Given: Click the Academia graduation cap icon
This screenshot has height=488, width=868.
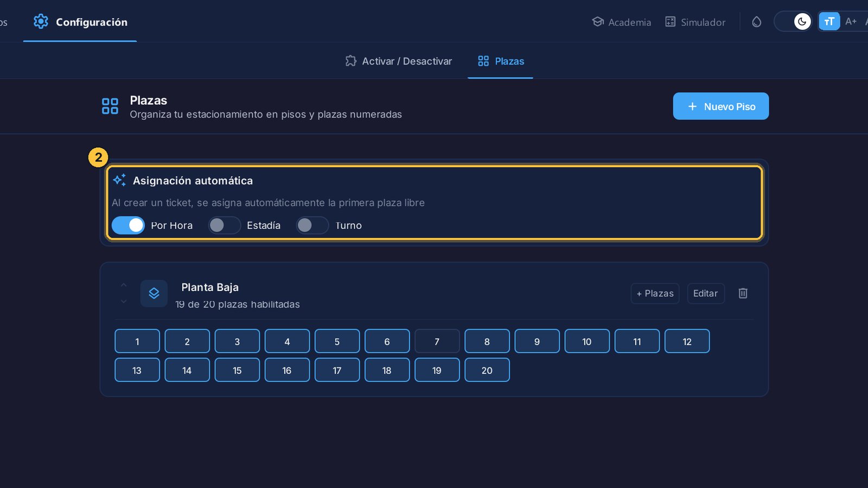Looking at the screenshot, I should point(598,22).
